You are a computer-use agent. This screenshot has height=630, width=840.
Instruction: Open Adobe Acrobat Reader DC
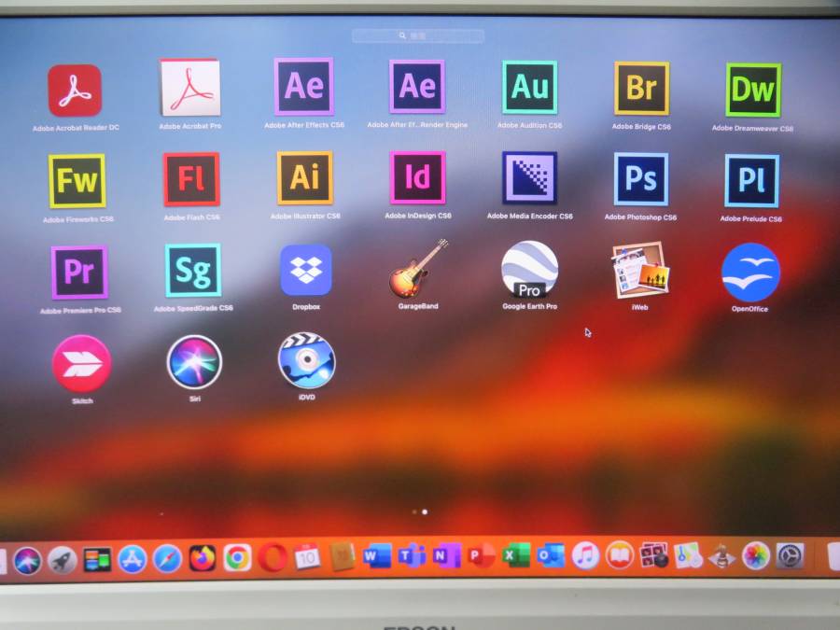click(x=75, y=91)
